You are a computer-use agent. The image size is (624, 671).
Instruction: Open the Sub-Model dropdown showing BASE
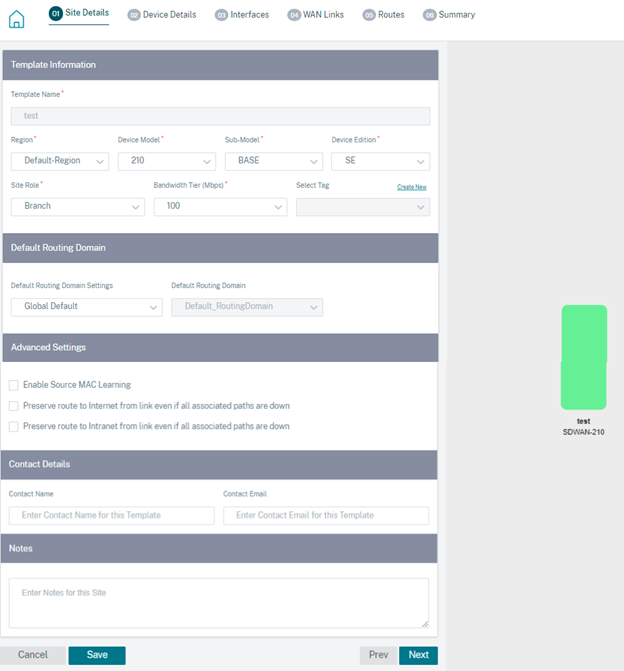point(274,161)
